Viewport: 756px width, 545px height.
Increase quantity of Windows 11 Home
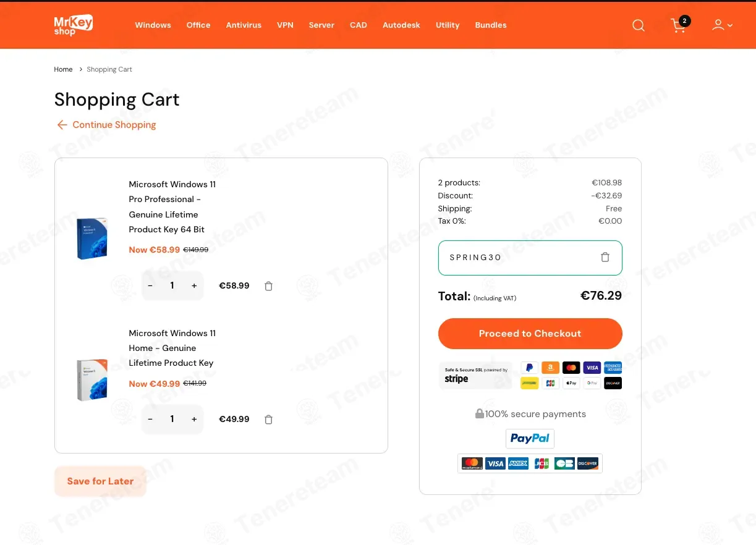194,419
